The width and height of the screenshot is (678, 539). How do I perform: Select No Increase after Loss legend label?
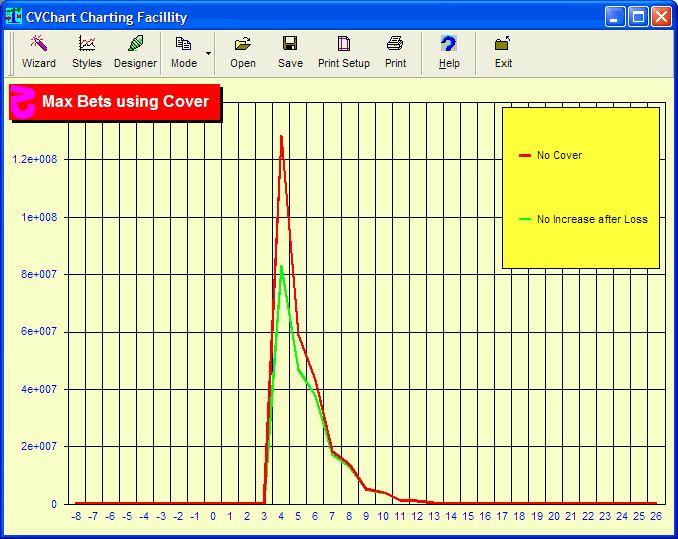[592, 219]
